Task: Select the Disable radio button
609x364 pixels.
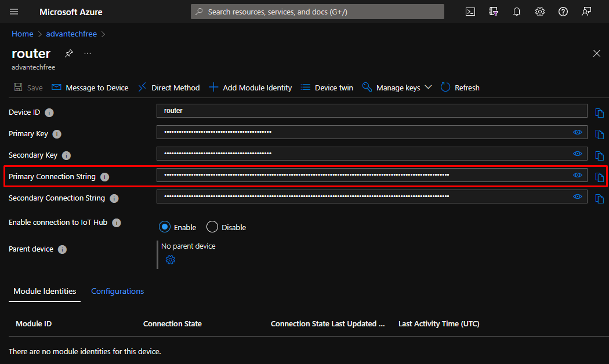Action: point(212,227)
